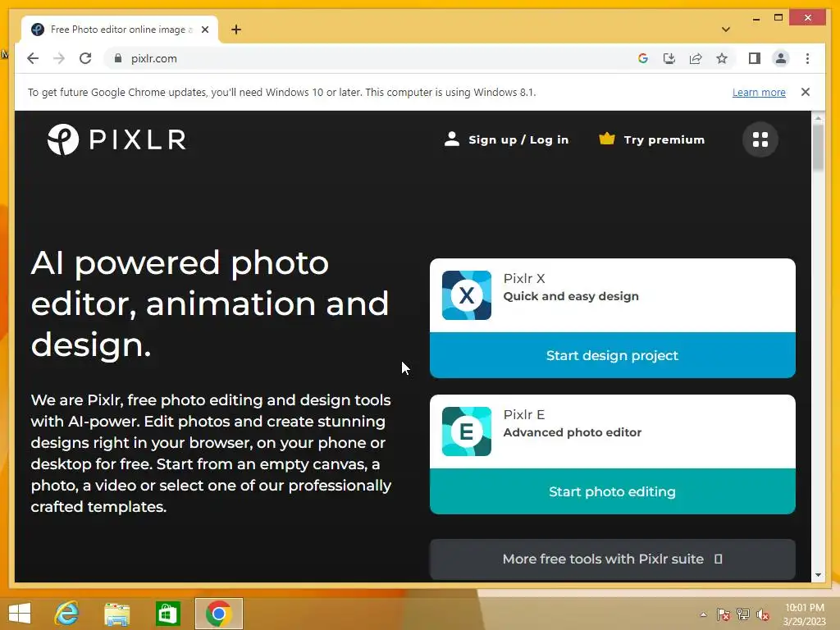Viewport: 840px width, 630px height.
Task: Click the scrollbar up arrow
Action: coord(818,117)
